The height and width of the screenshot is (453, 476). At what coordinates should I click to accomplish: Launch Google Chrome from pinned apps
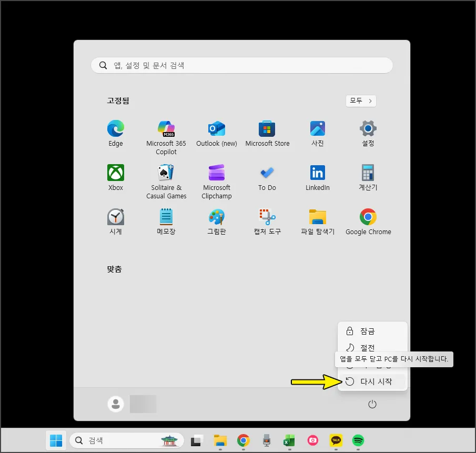(368, 222)
